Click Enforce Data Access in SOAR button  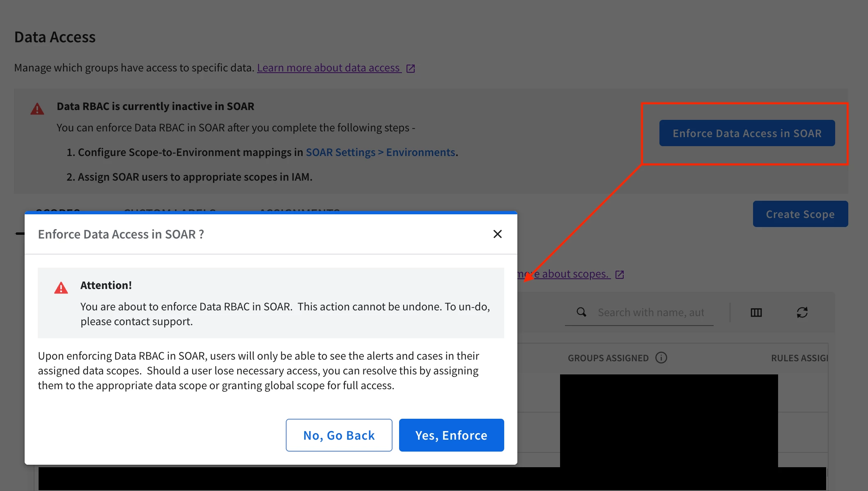pyautogui.click(x=747, y=133)
